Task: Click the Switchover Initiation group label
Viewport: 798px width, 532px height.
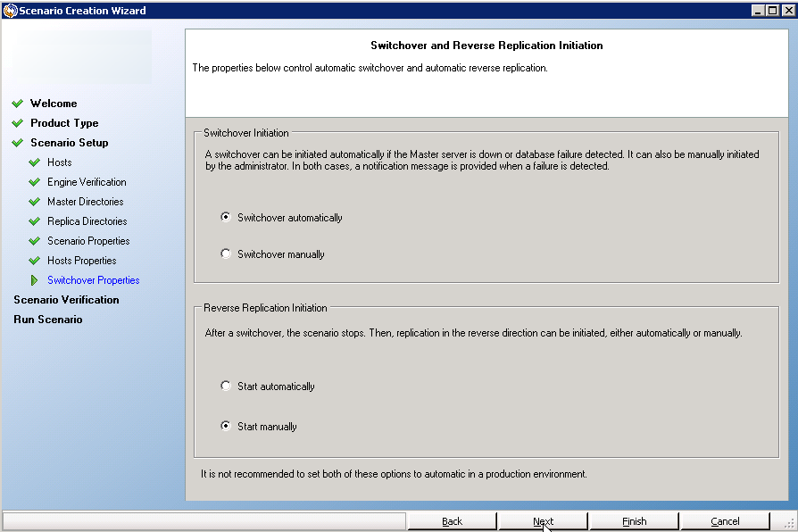Action: (245, 133)
